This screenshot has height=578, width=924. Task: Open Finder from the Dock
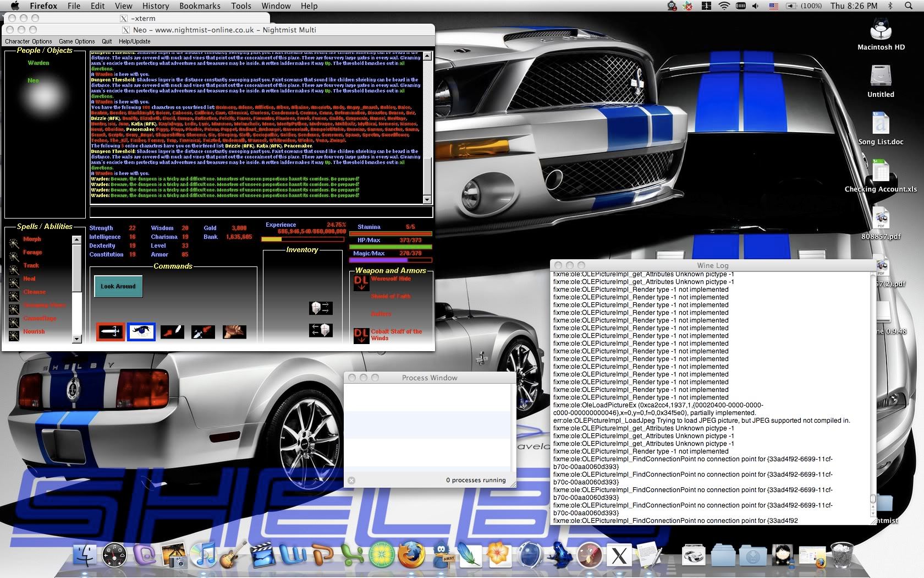(x=85, y=555)
